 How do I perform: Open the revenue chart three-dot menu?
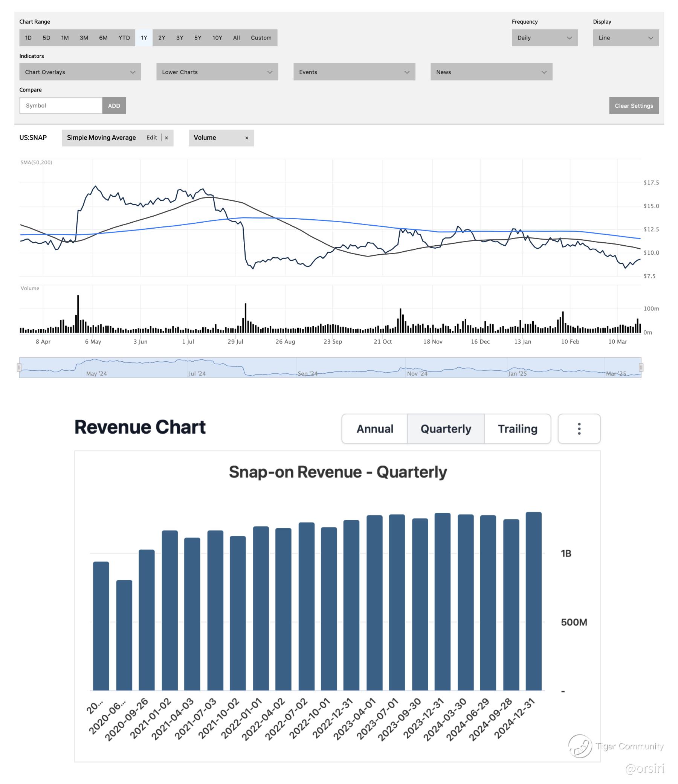(x=579, y=429)
